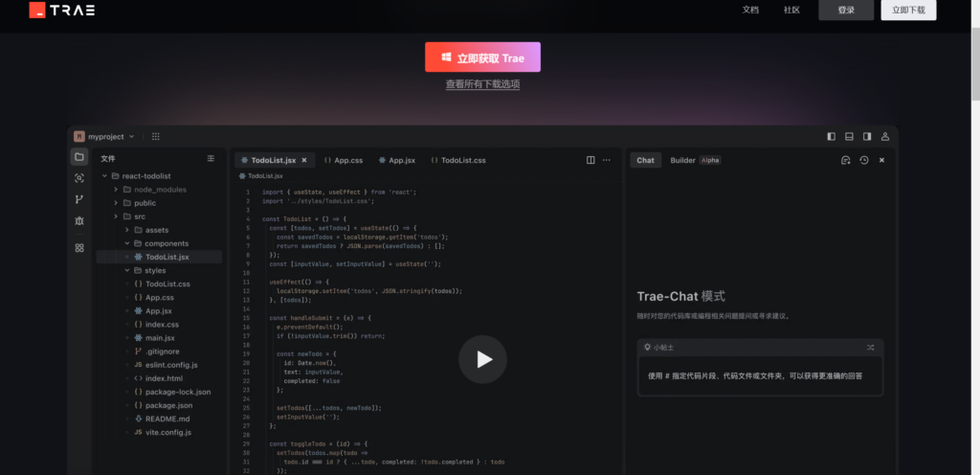This screenshot has width=980, height=475.
Task: Click the tip text about # code snippets
Action: tap(756, 376)
